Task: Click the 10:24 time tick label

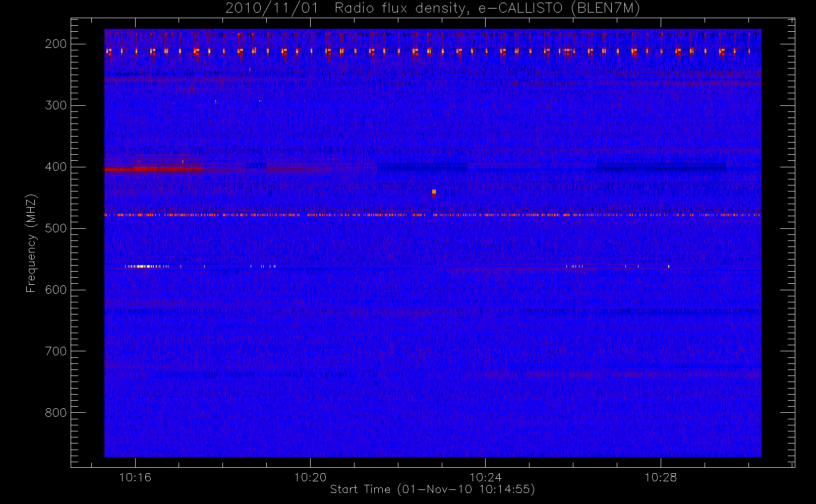Action: (x=486, y=477)
